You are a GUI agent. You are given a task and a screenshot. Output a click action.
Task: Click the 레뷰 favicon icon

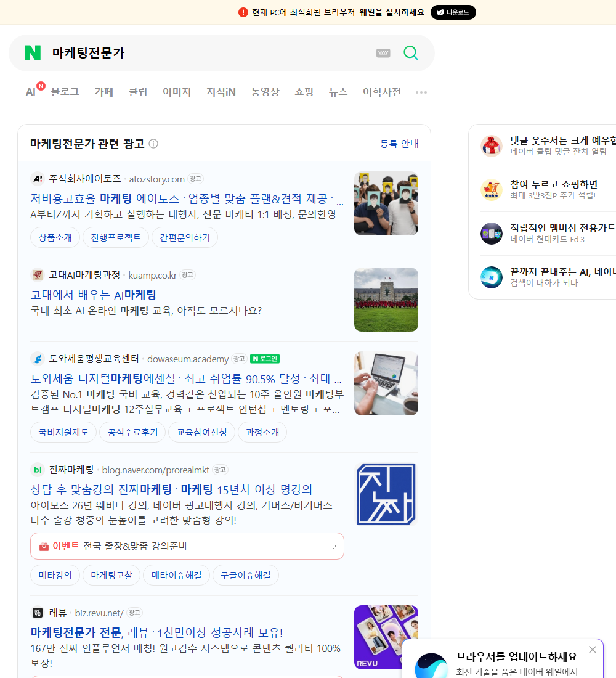click(x=38, y=613)
